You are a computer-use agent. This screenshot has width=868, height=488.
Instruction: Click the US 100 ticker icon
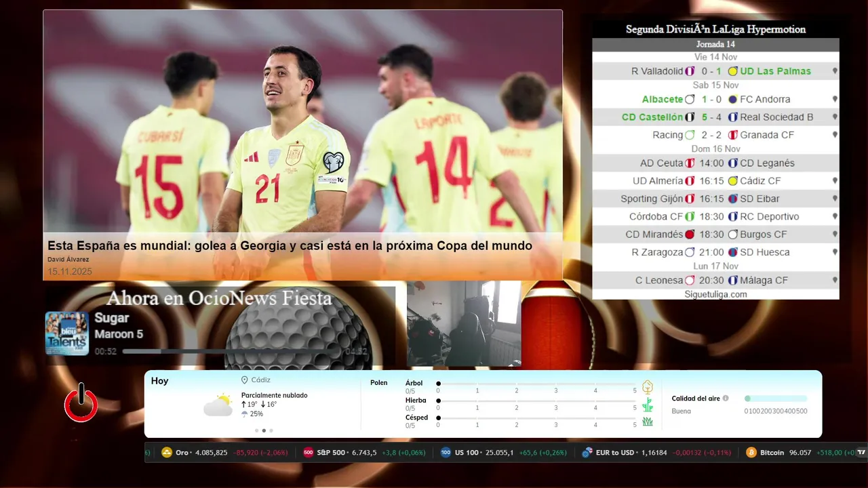(446, 452)
